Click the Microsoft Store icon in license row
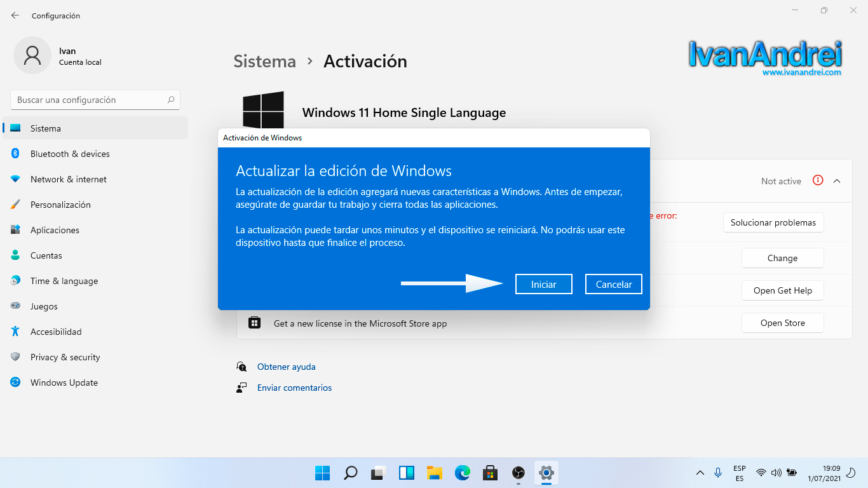Screen dimensions: 868x488 tap(254, 323)
